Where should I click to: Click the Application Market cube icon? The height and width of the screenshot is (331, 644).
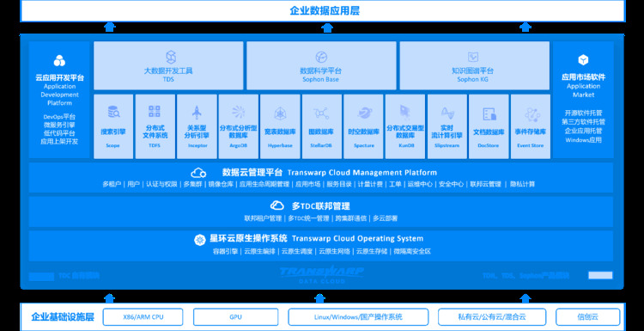coord(583,60)
